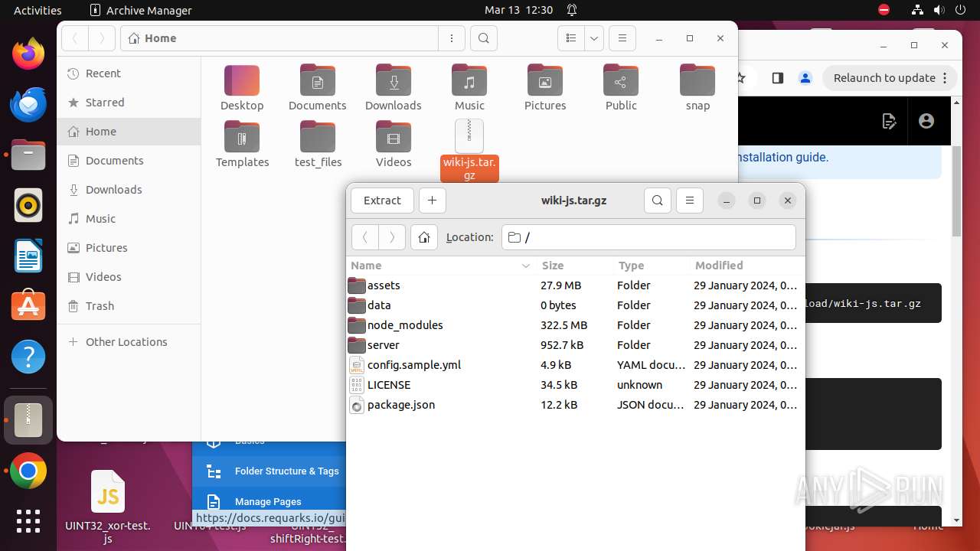This screenshot has width=980, height=551.
Task: Toggle list view in Files window
Action: click(570, 38)
